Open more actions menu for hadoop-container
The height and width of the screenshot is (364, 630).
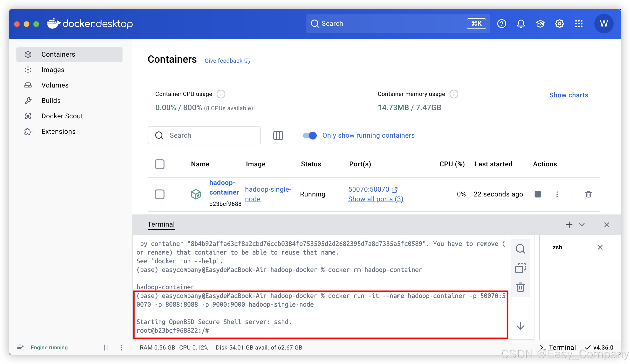point(557,194)
